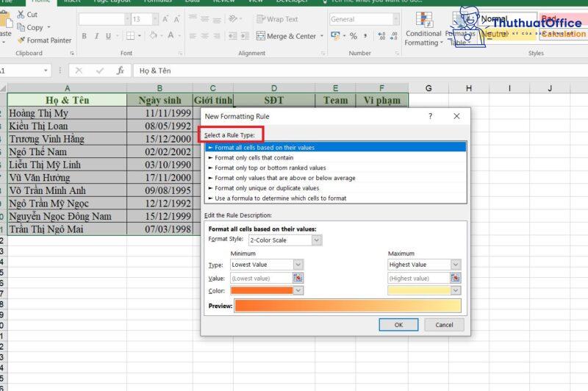
Task: Select Format only top or bottom ranked values
Action: pos(336,168)
